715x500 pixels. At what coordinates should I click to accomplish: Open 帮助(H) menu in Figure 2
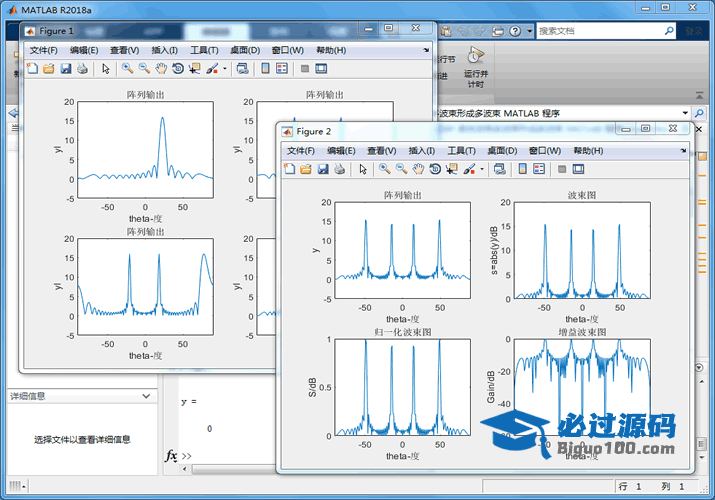pos(588,150)
